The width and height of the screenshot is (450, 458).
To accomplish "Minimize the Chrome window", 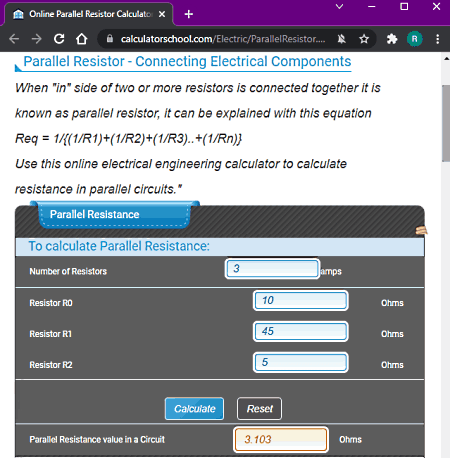I will pyautogui.click(x=372, y=6).
